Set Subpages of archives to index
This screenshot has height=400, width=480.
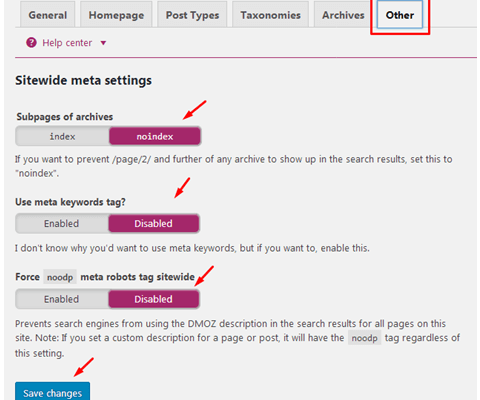point(62,136)
